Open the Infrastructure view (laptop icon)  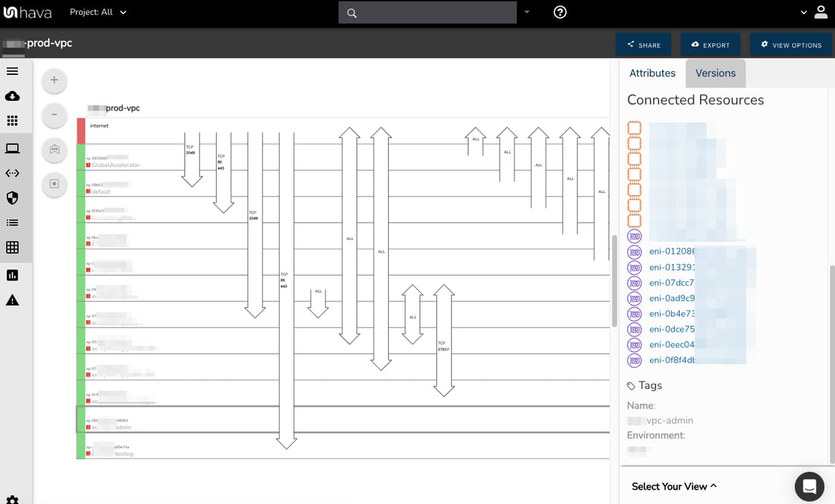[12, 147]
